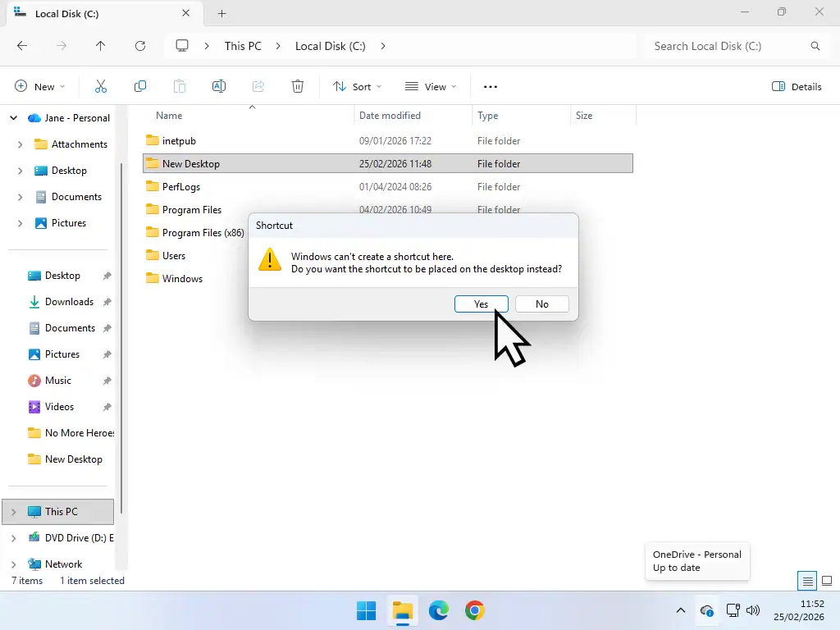This screenshot has height=630, width=840.
Task: Open the Sort dropdown
Action: [x=356, y=86]
